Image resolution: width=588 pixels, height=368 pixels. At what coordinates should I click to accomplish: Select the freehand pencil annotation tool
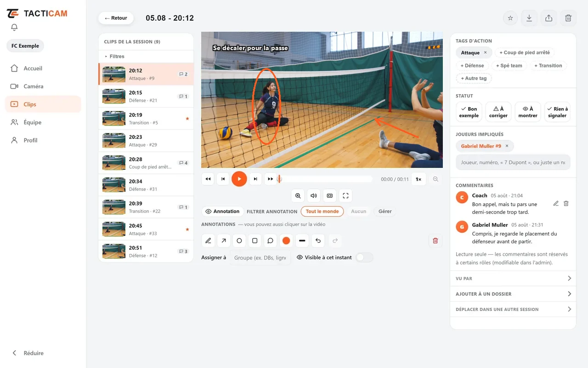point(209,241)
